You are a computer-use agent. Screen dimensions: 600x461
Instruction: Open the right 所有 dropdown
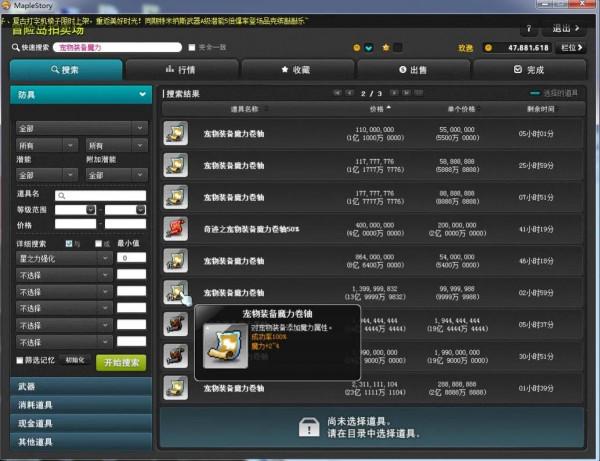tap(117, 145)
